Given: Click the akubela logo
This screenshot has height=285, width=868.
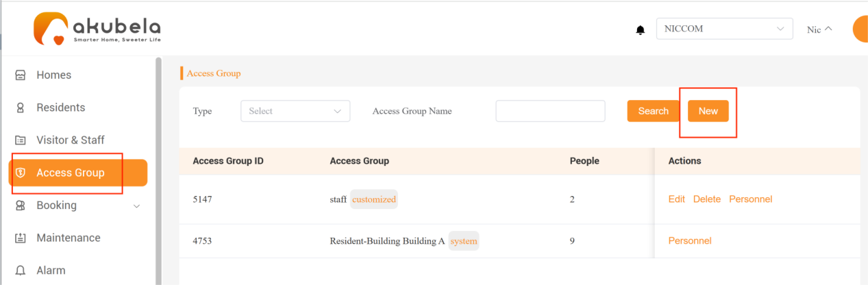Looking at the screenshot, I should pyautogui.click(x=97, y=29).
